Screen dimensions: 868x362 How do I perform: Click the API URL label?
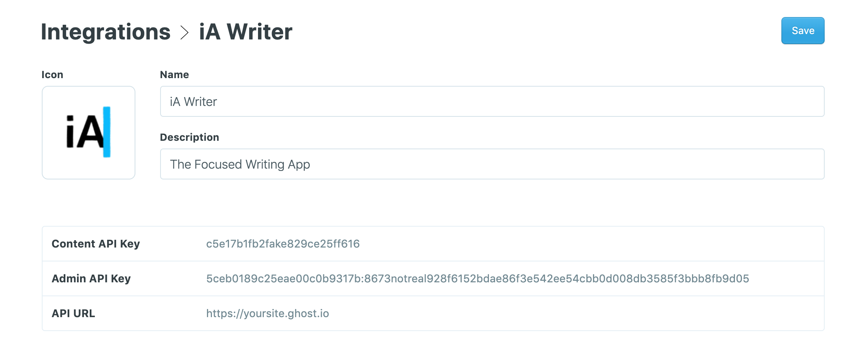(73, 313)
